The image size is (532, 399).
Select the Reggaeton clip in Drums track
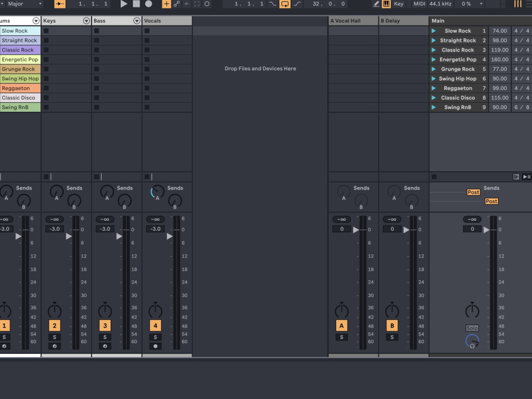coord(20,88)
